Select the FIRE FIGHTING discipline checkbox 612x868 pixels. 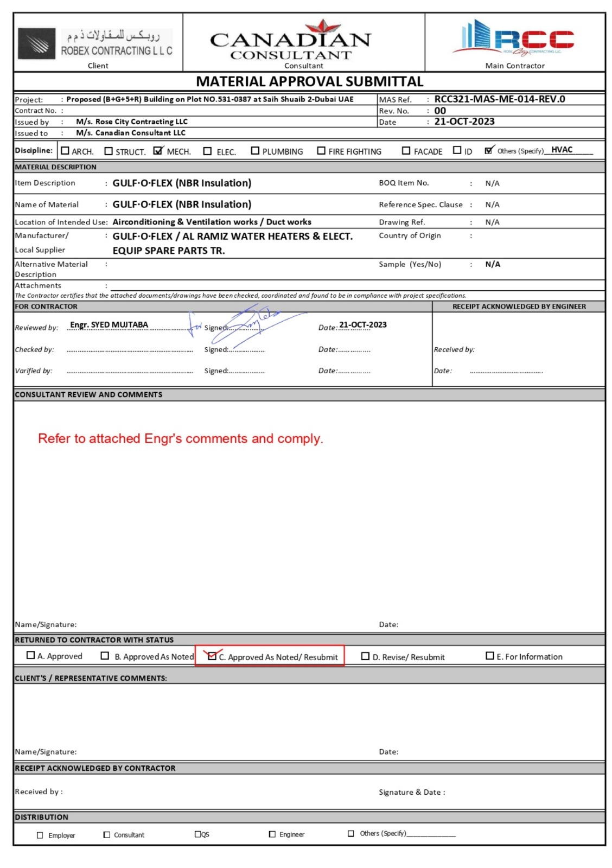click(321, 151)
